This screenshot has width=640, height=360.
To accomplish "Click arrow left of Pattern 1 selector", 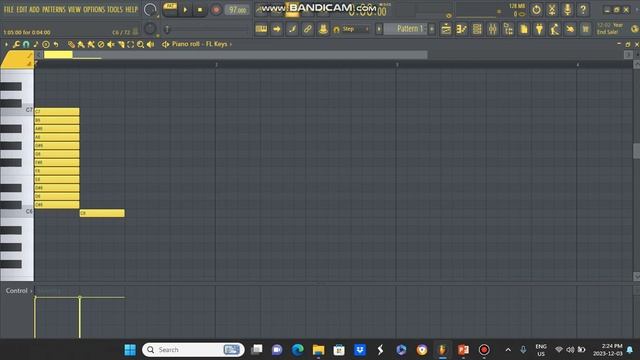I will (379, 29).
